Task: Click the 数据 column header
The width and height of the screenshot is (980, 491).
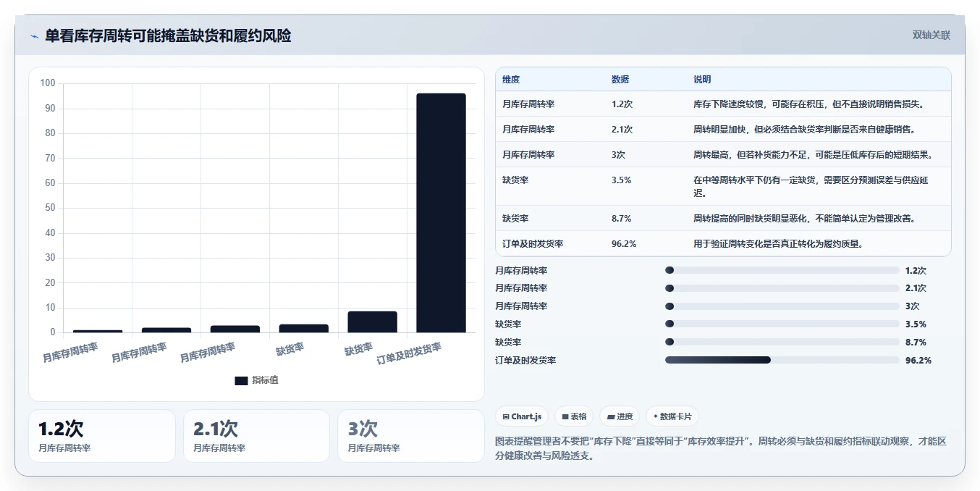Action: click(620, 80)
